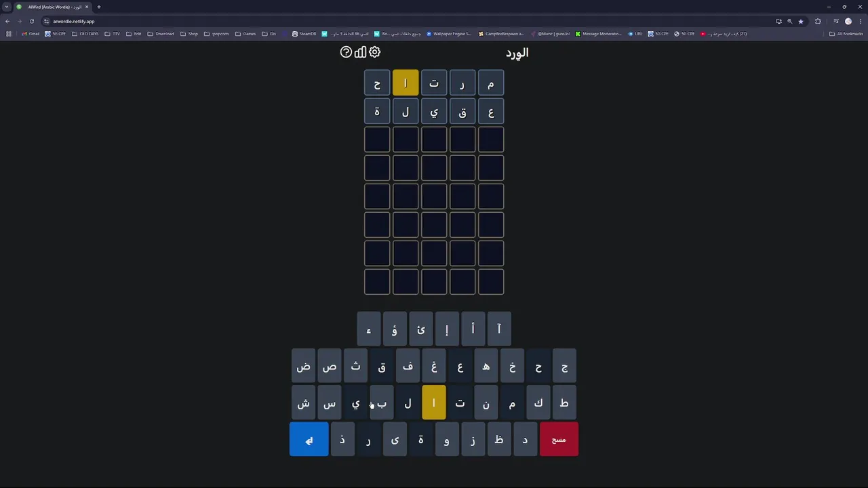868x488 pixels.
Task: Click the م tile in first guess
Action: coord(491,83)
